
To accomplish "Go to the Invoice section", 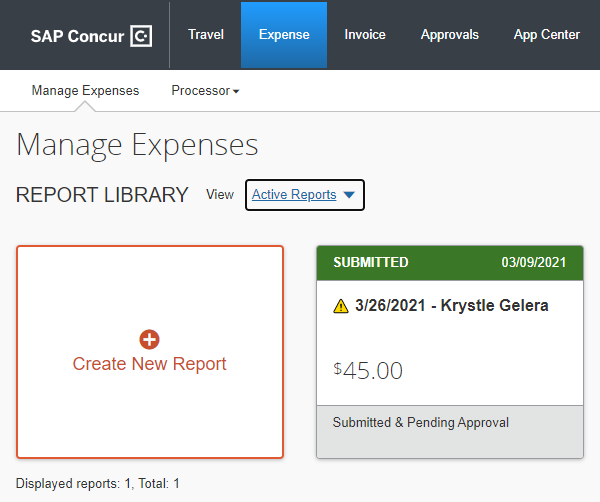I will [365, 35].
